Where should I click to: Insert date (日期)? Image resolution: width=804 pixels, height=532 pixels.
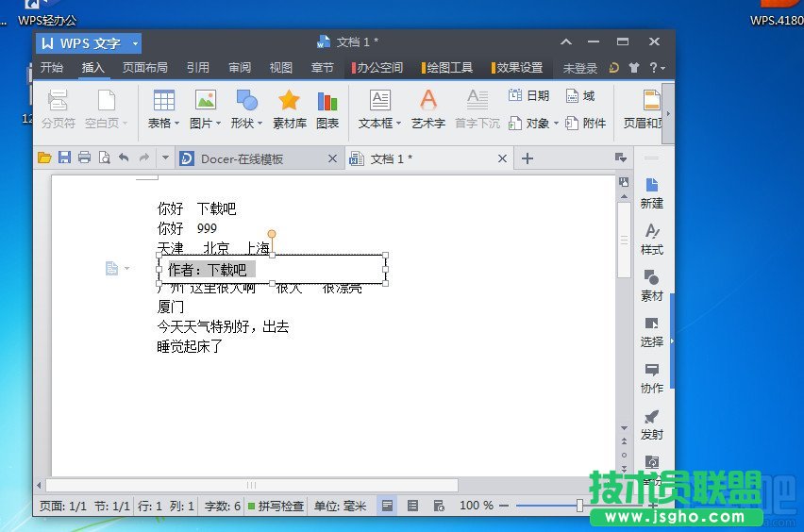coord(528,96)
